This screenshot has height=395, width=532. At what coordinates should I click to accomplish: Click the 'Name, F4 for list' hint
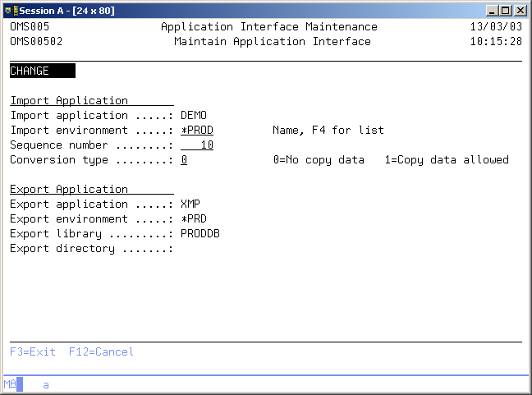(x=328, y=131)
